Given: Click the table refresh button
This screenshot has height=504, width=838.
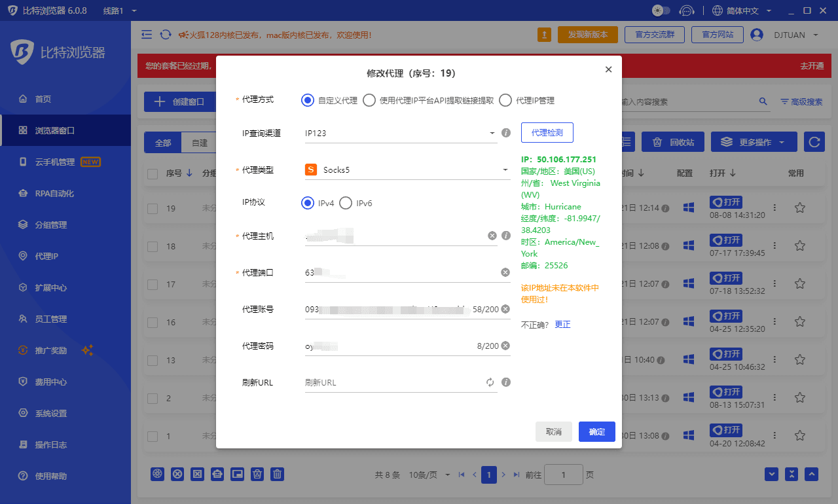Looking at the screenshot, I should tap(814, 142).
